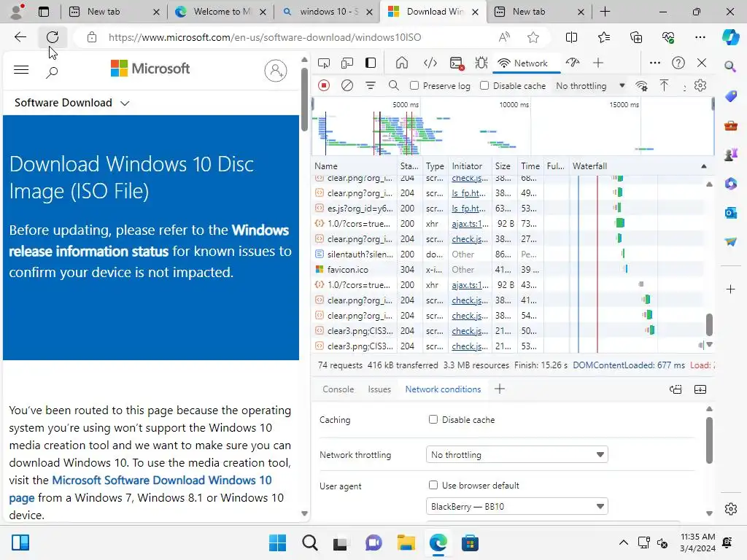
Task: Open the new browser tab plus button
Action: (x=605, y=12)
